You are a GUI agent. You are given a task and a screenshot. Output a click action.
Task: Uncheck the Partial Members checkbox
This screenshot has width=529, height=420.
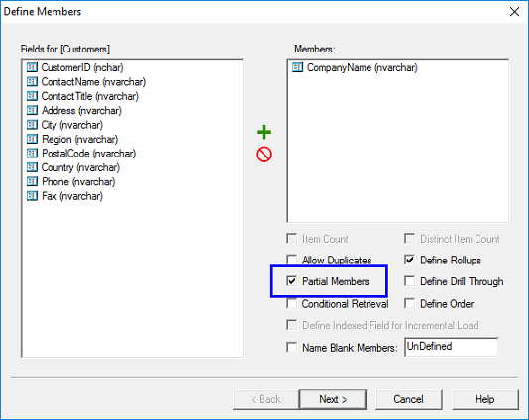[x=292, y=281]
